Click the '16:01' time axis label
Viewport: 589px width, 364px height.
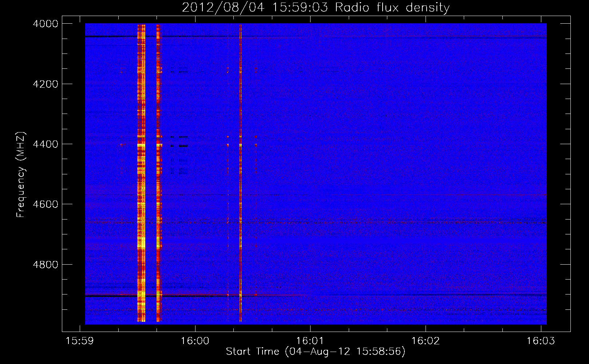point(310,341)
